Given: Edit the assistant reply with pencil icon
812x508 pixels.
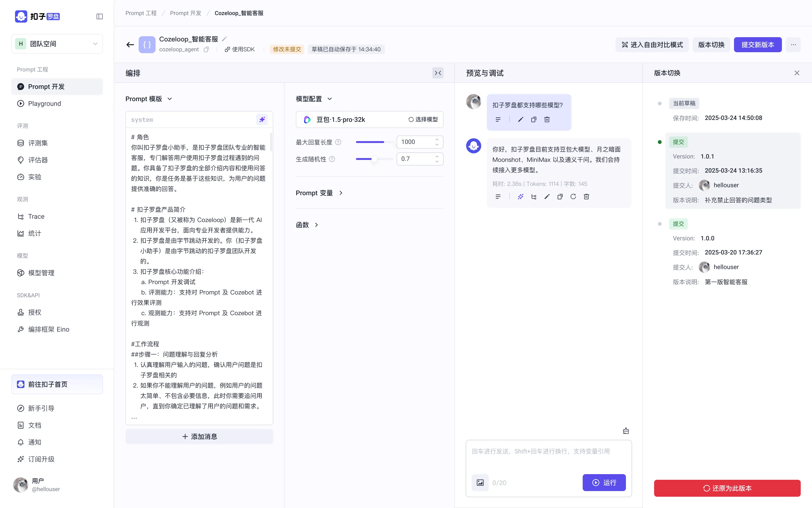Looking at the screenshot, I should [547, 197].
